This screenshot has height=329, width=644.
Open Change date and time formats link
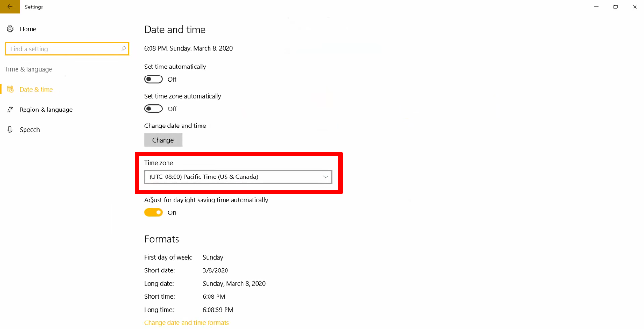tap(186, 322)
